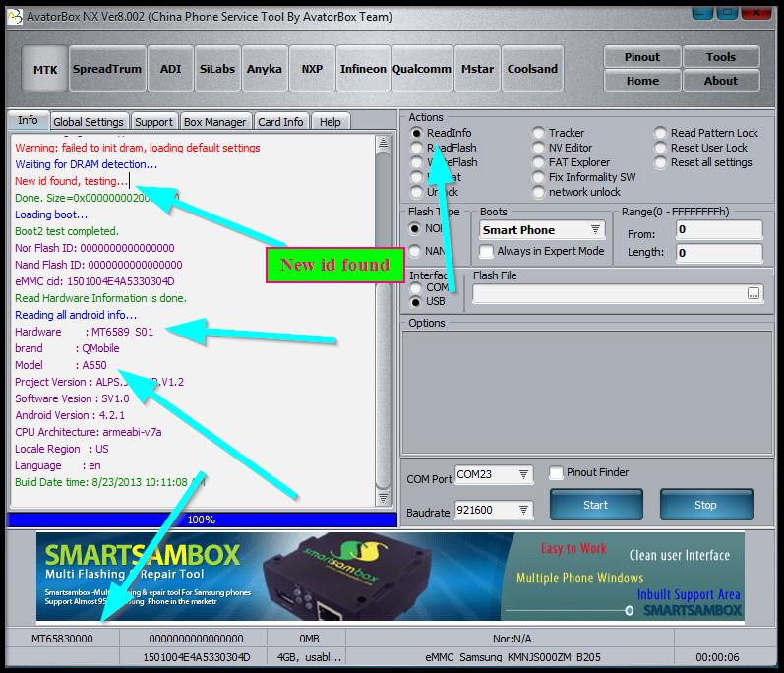Choose the ADI platform button
Screen dimensions: 784x673
[x=170, y=69]
